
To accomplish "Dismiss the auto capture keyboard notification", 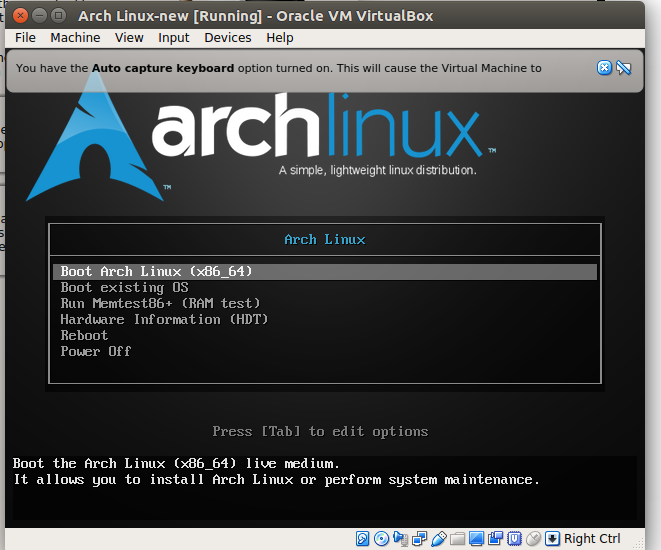I will click(x=604, y=67).
